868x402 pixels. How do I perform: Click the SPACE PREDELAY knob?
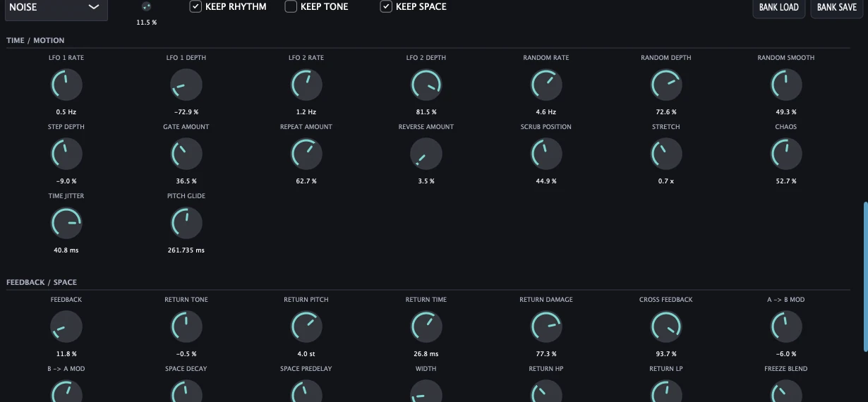click(x=306, y=391)
